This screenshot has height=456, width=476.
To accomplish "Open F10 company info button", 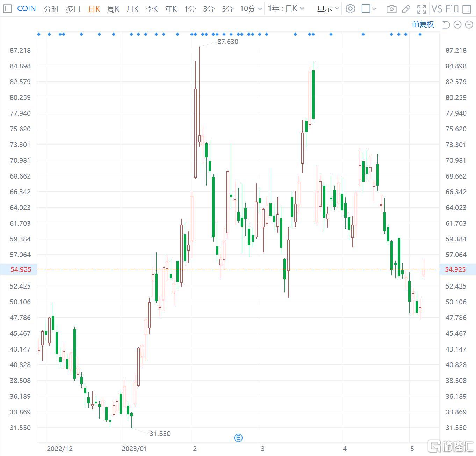I will (x=452, y=9).
